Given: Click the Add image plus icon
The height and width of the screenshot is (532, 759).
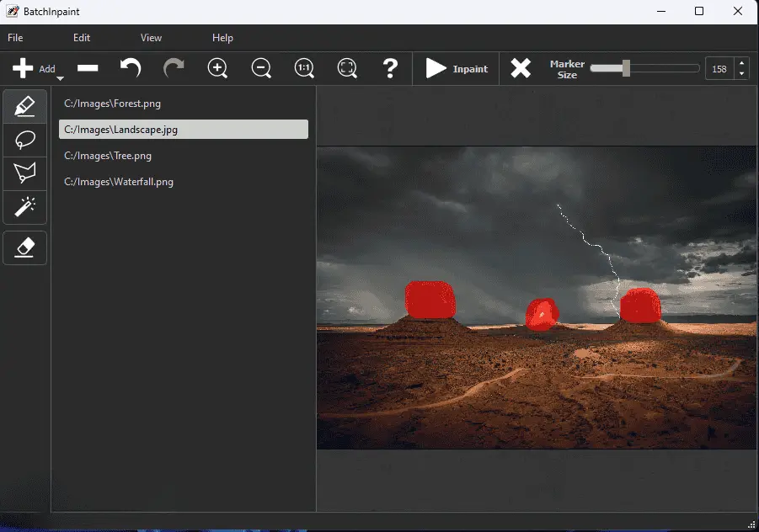Looking at the screenshot, I should pyautogui.click(x=23, y=68).
